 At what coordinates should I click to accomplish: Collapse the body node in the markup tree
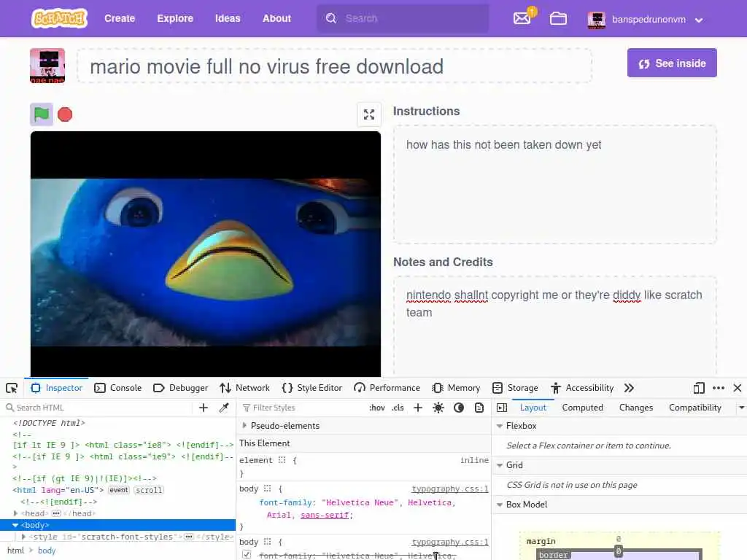[15, 525]
